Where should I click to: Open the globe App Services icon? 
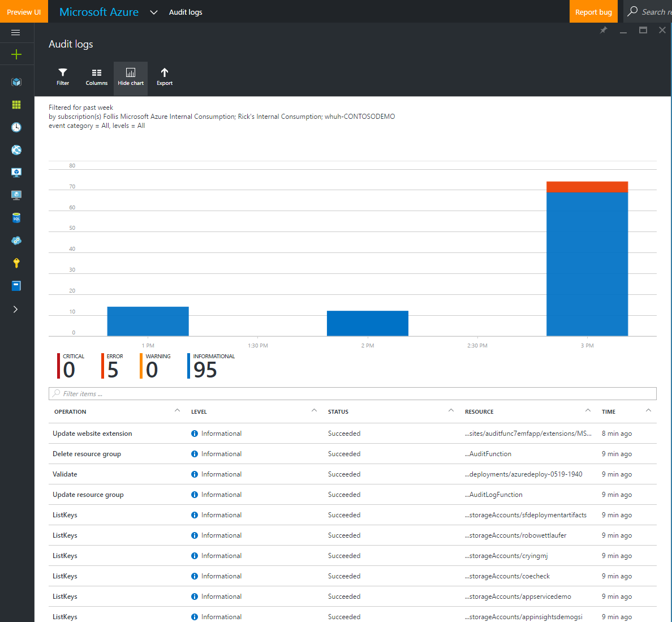[16, 150]
